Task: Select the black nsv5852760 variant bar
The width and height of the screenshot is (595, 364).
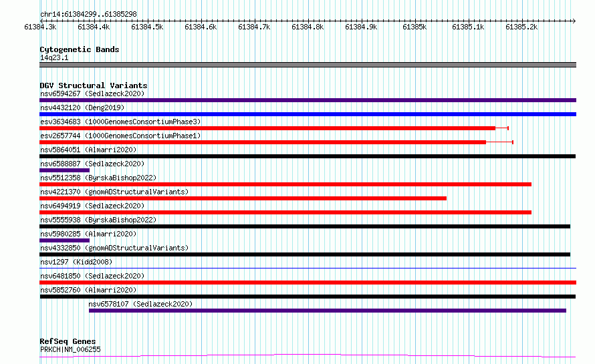Action: (308, 297)
